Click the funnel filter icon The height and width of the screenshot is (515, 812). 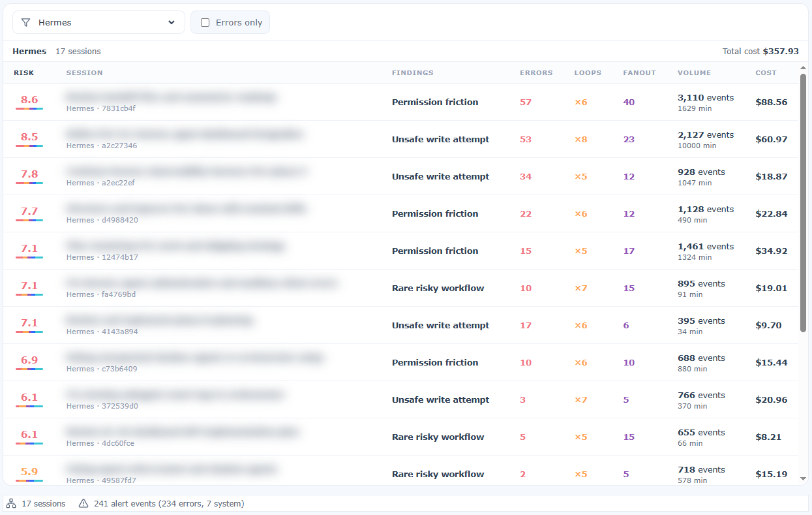25,22
